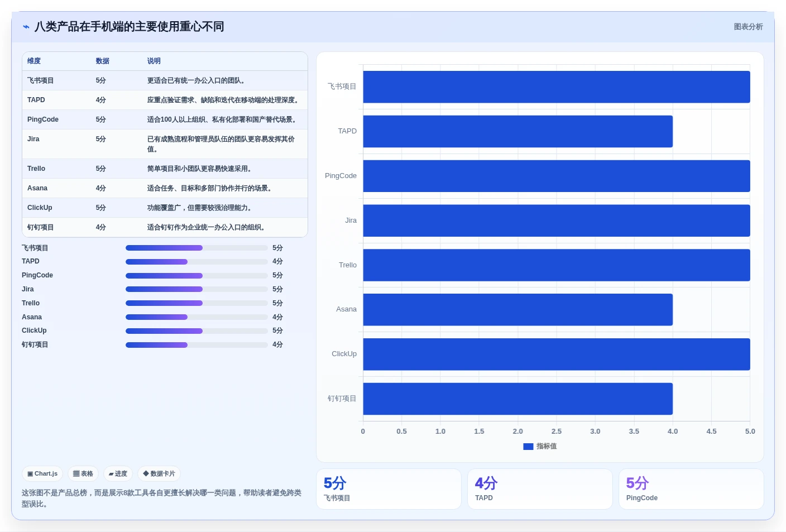Image resolution: width=786 pixels, height=532 pixels.
Task: Click the Jira bar in the chart
Action: (557, 221)
